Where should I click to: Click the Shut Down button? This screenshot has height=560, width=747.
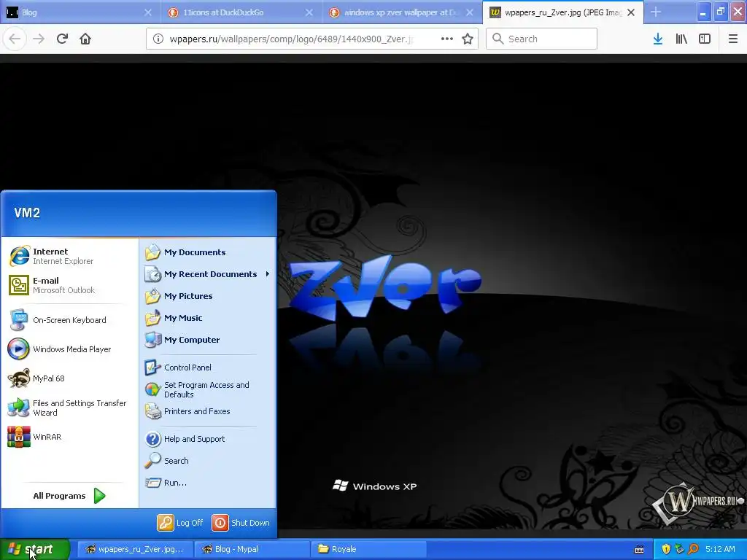pos(241,523)
